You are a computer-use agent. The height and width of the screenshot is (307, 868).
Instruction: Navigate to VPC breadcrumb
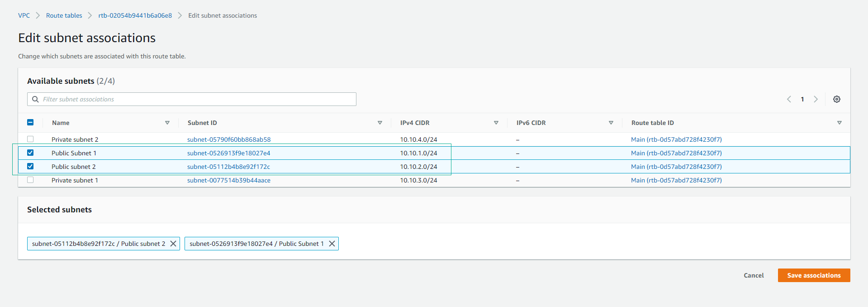click(x=24, y=15)
